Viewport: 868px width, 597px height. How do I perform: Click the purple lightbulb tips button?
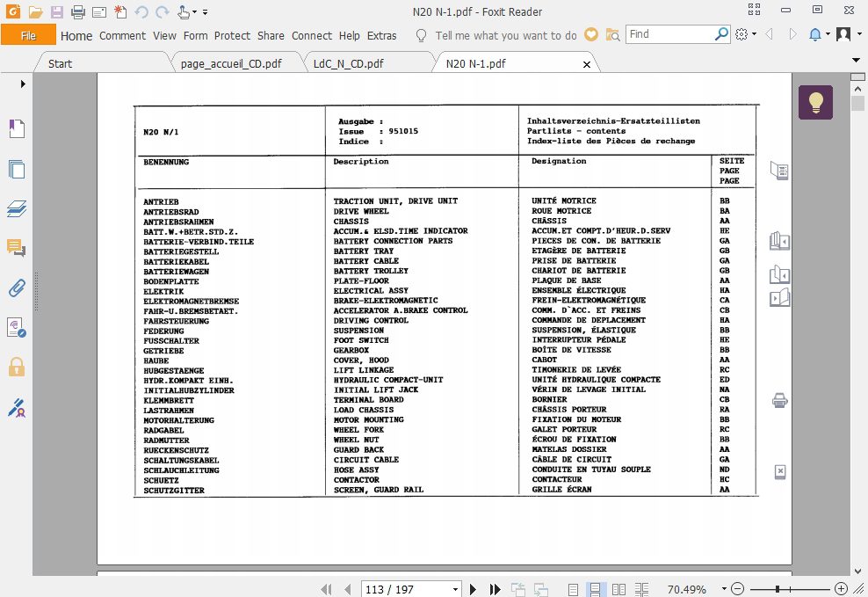click(x=815, y=103)
